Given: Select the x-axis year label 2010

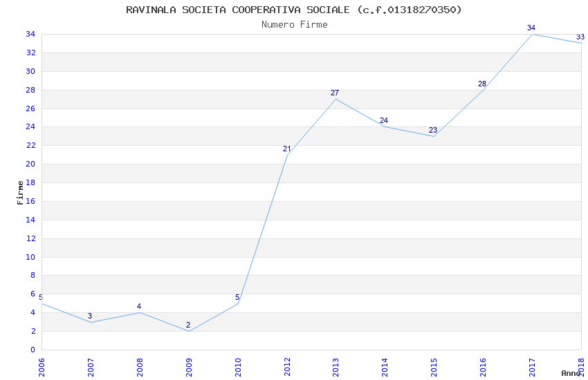Looking at the screenshot, I should [x=238, y=368].
